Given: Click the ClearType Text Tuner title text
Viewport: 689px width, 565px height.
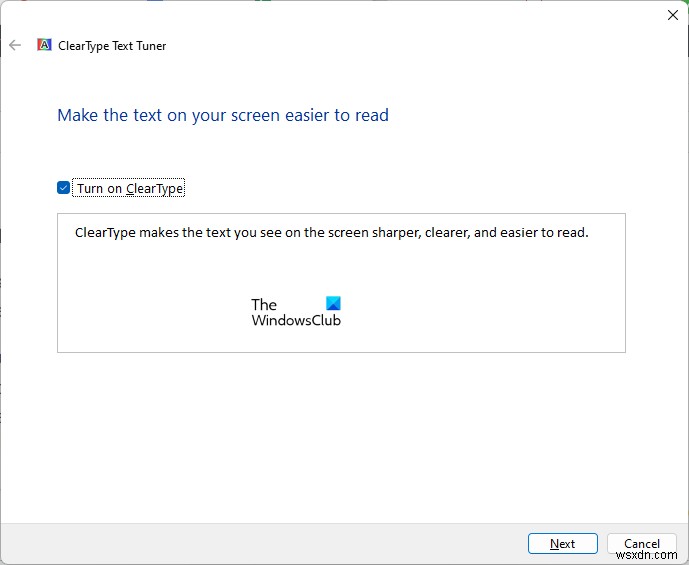Looking at the screenshot, I should pyautogui.click(x=112, y=46).
